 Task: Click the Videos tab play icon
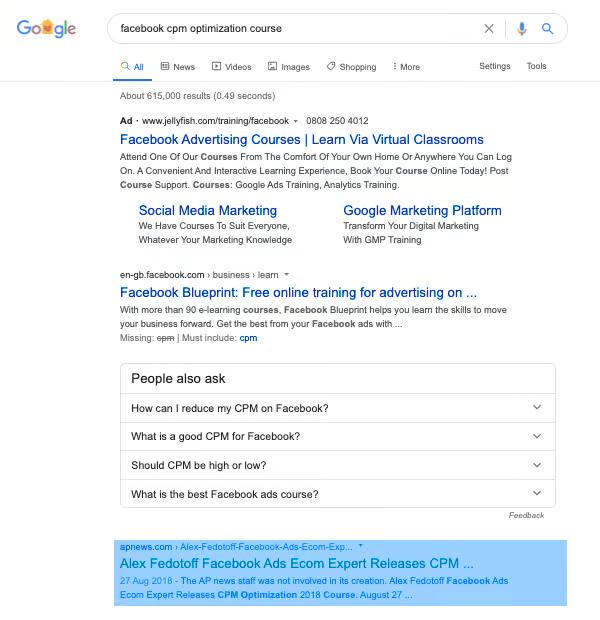tap(216, 66)
